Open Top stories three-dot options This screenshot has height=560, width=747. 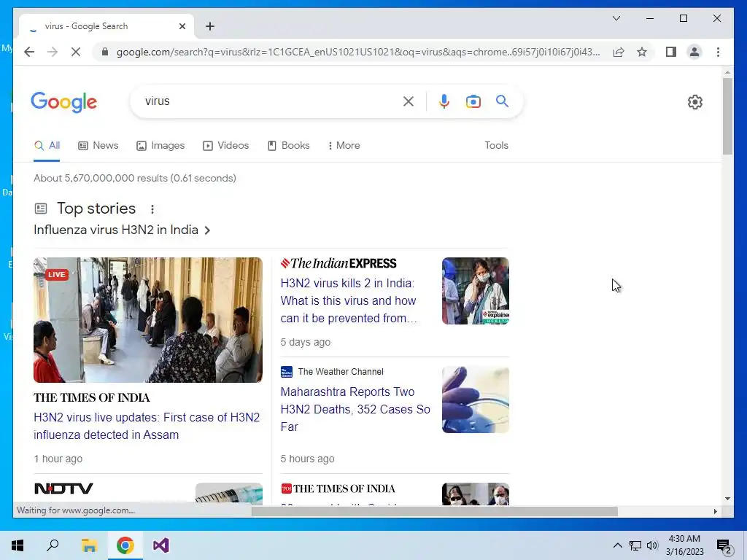pyautogui.click(x=152, y=209)
